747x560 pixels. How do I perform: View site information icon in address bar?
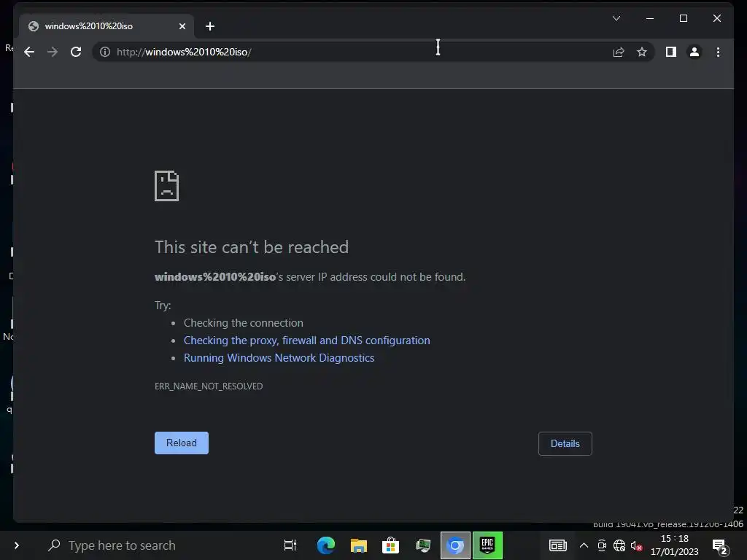point(105,52)
